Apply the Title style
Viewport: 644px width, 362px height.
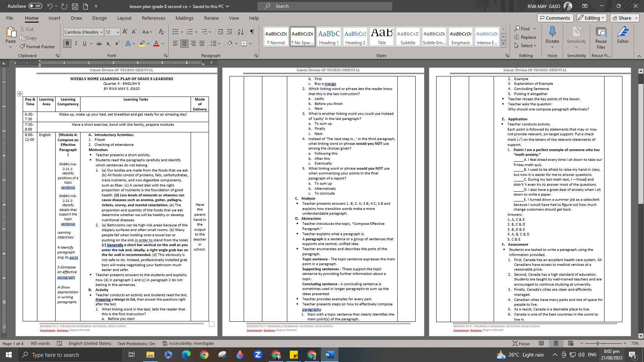(x=382, y=37)
